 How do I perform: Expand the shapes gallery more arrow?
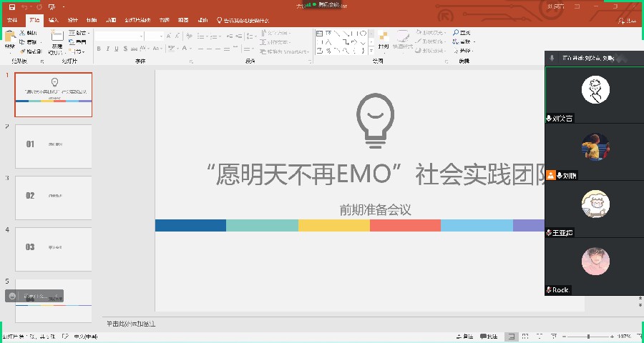[x=371, y=51]
